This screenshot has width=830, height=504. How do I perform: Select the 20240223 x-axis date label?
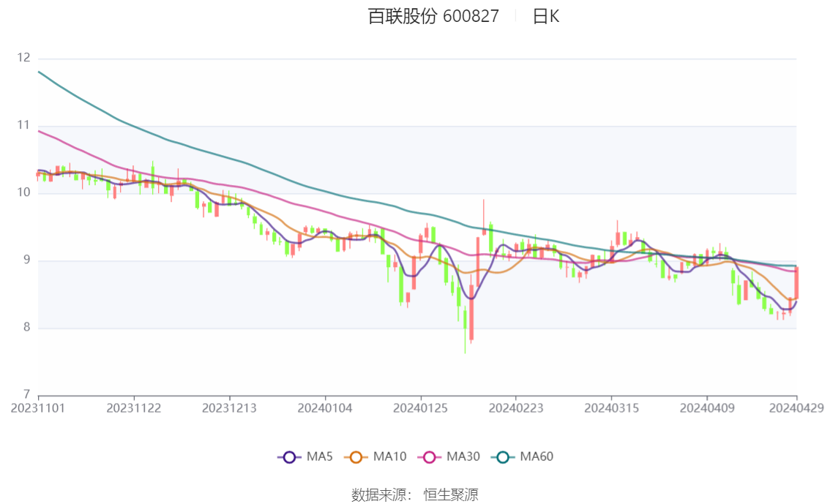(516, 408)
